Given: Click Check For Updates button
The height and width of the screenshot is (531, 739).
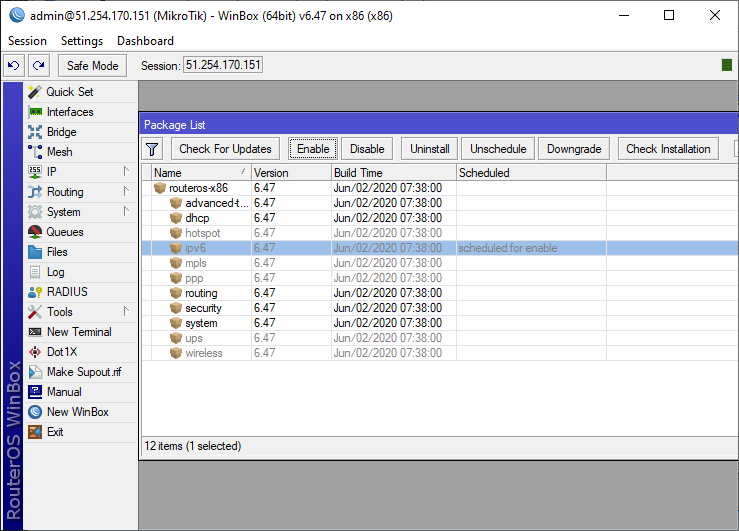Looking at the screenshot, I should [225, 149].
